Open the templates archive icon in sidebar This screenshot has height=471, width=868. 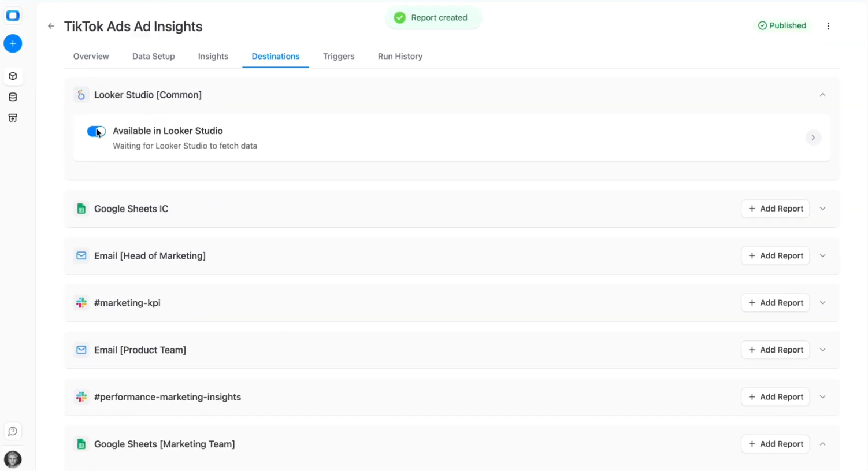tap(13, 118)
